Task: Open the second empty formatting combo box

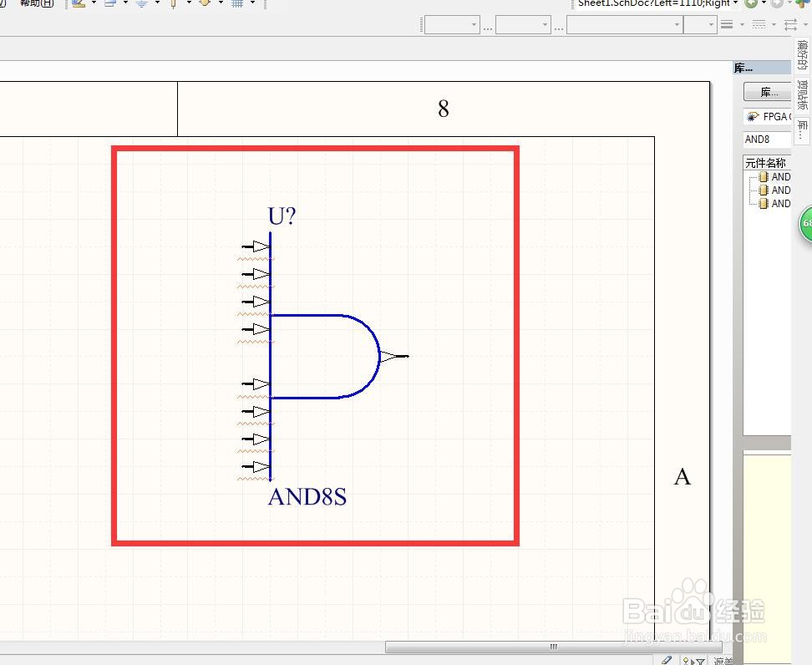Action: point(523,24)
